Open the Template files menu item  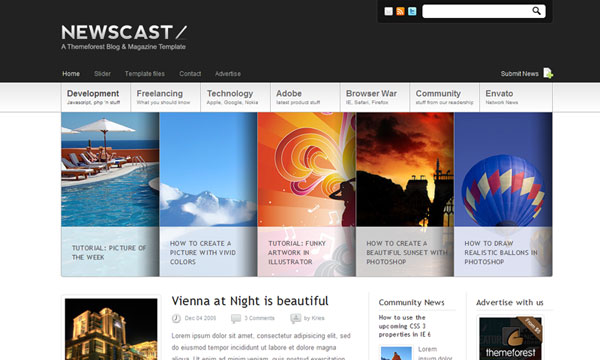[145, 74]
